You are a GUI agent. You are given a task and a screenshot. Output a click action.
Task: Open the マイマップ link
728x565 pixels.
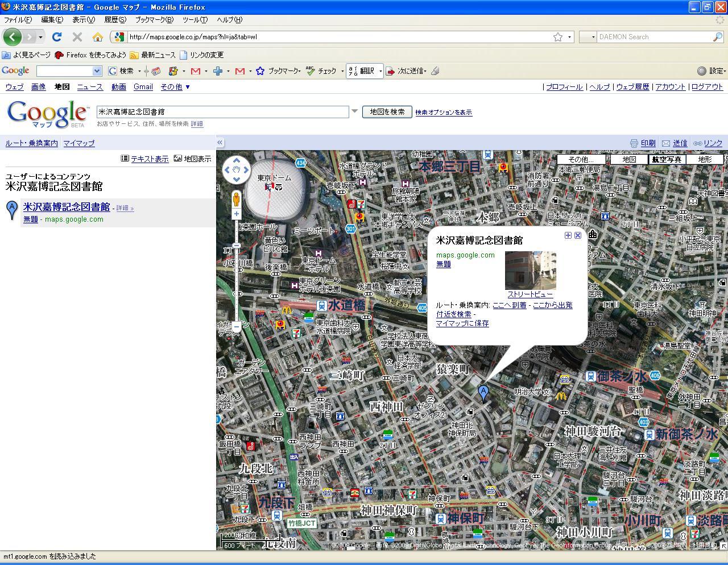point(78,143)
